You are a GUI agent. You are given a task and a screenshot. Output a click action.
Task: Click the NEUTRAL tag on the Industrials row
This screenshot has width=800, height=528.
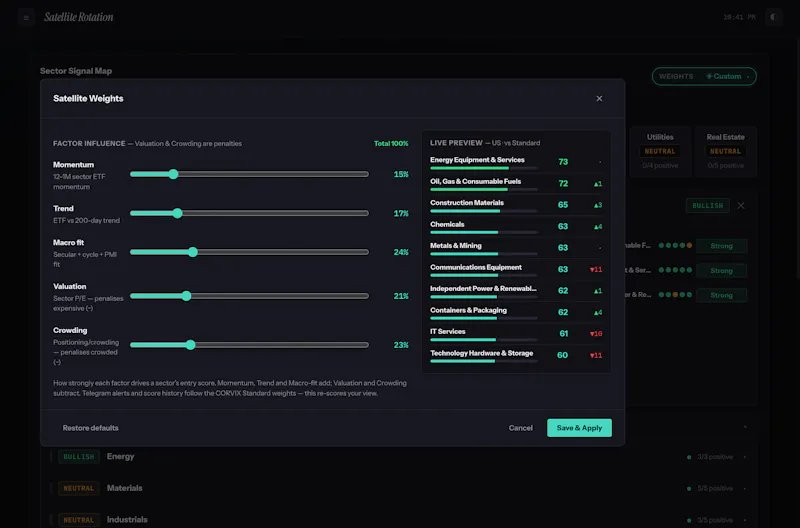(x=79, y=520)
